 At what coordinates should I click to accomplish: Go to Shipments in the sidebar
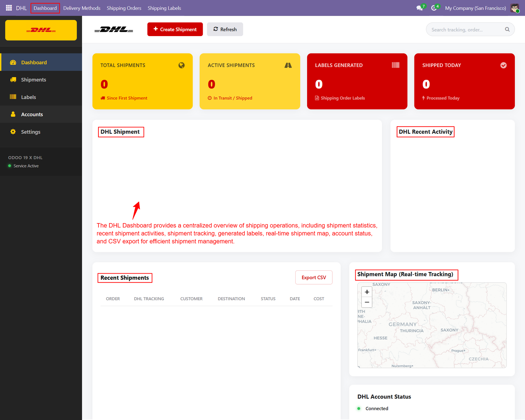(41, 80)
